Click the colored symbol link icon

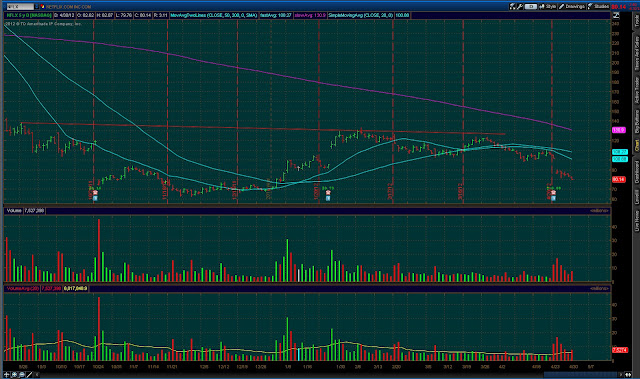pyautogui.click(x=43, y=7)
